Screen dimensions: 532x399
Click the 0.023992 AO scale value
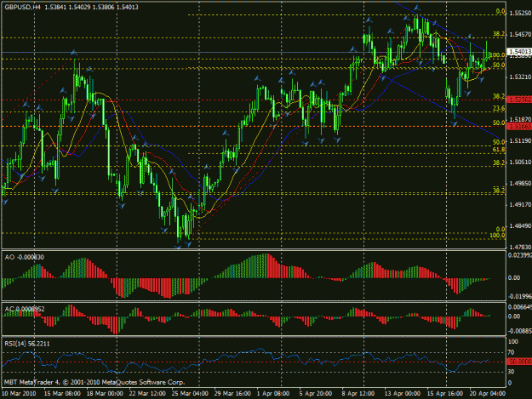[x=520, y=255]
